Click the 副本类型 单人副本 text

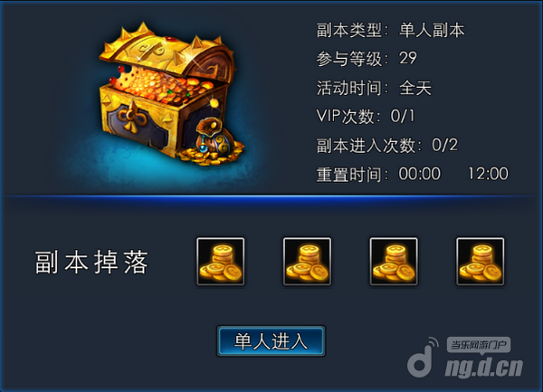pos(390,30)
